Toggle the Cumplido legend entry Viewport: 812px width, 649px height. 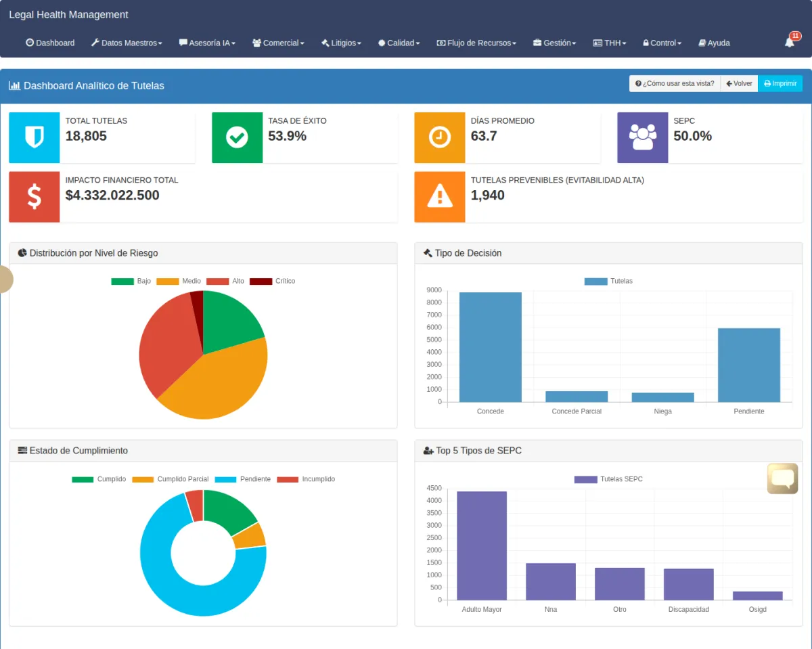click(x=99, y=479)
